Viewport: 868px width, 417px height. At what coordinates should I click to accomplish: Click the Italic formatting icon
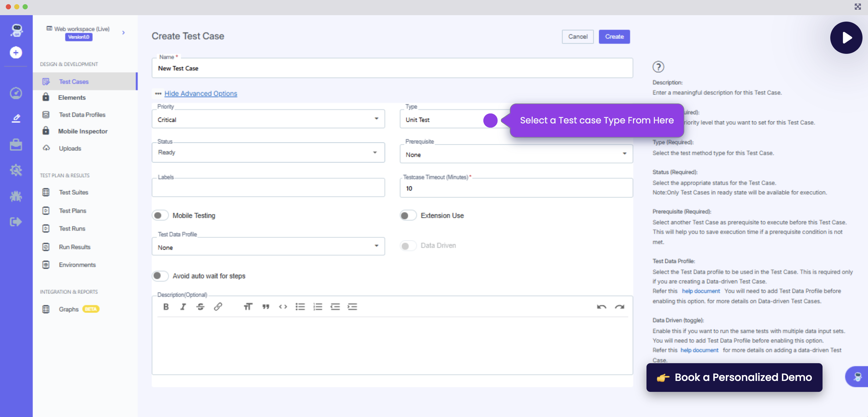[183, 306]
